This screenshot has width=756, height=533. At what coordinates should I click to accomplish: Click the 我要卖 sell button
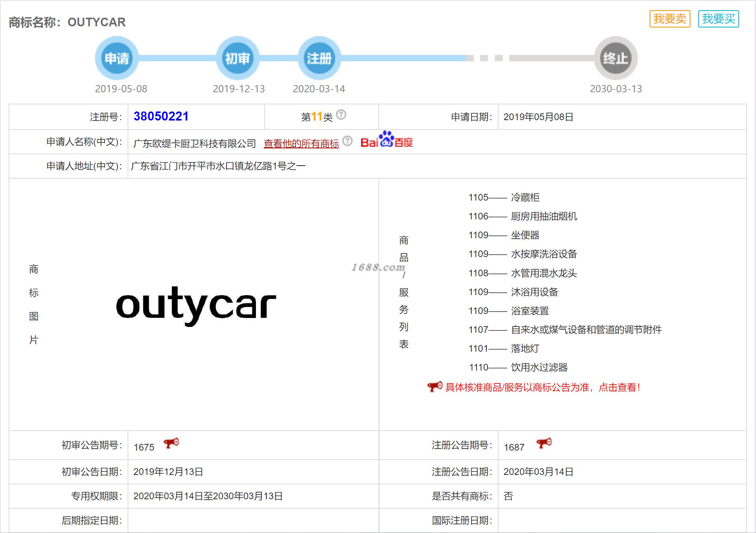click(x=670, y=19)
